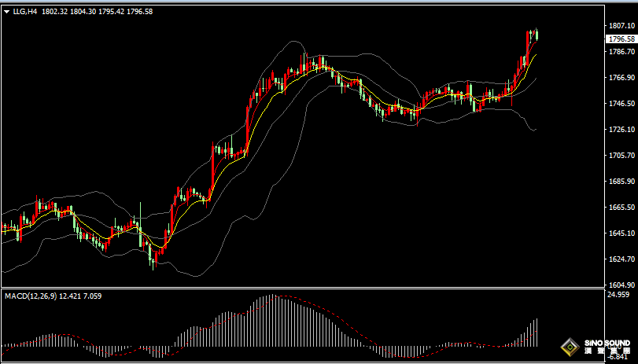Click the 1685.30 price axis label
The image size is (638, 364).
[621, 182]
